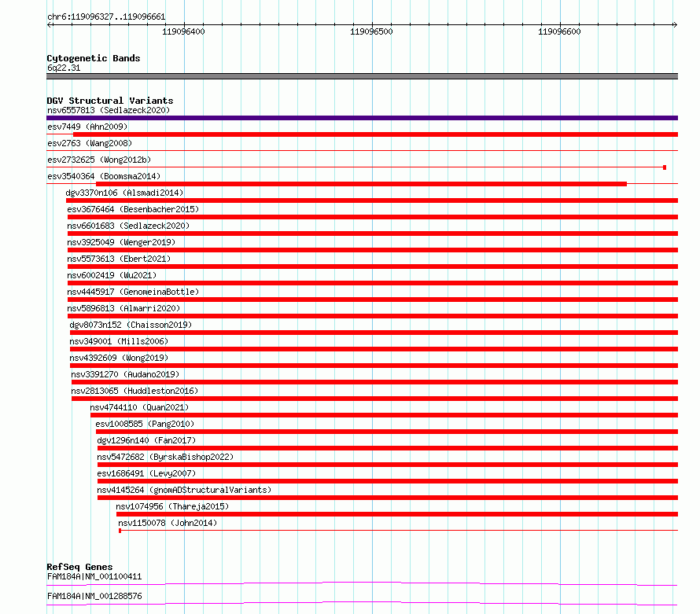Click the chr6:119096327..119096661 region label
The height and width of the screenshot is (614, 700).
[x=106, y=17]
